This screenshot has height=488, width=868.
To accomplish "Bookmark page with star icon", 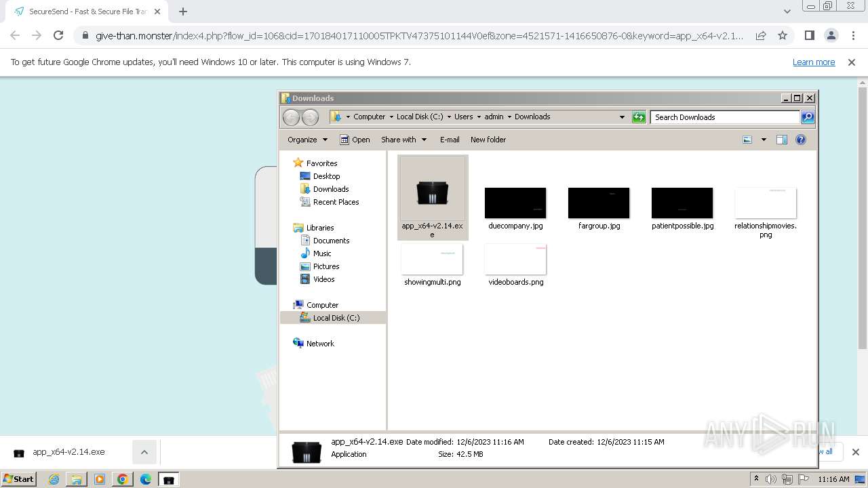I will click(783, 35).
